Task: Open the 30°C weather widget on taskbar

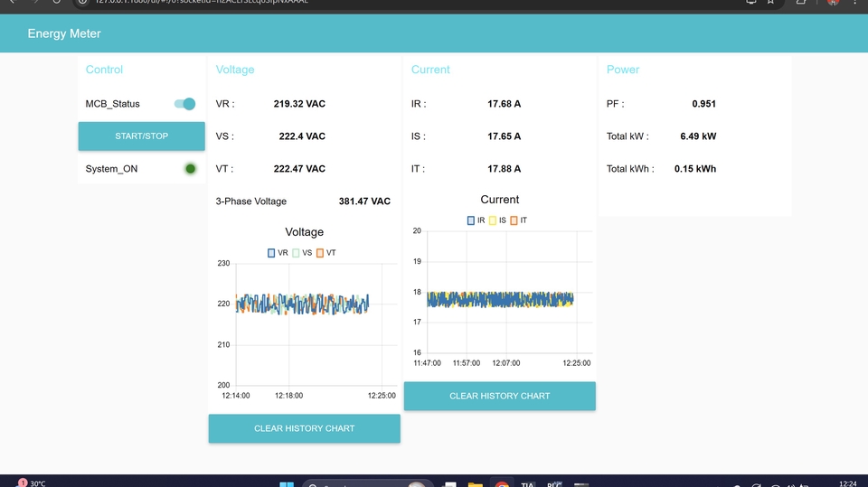Action: tap(32, 483)
